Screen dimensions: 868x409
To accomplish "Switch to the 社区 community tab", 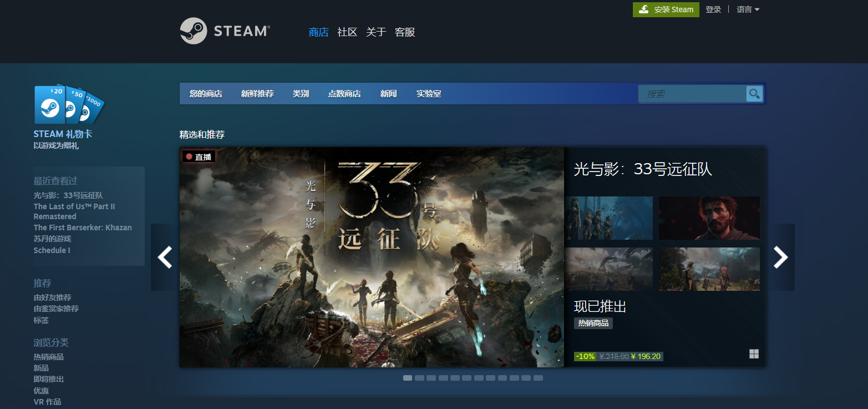I will (x=347, y=32).
